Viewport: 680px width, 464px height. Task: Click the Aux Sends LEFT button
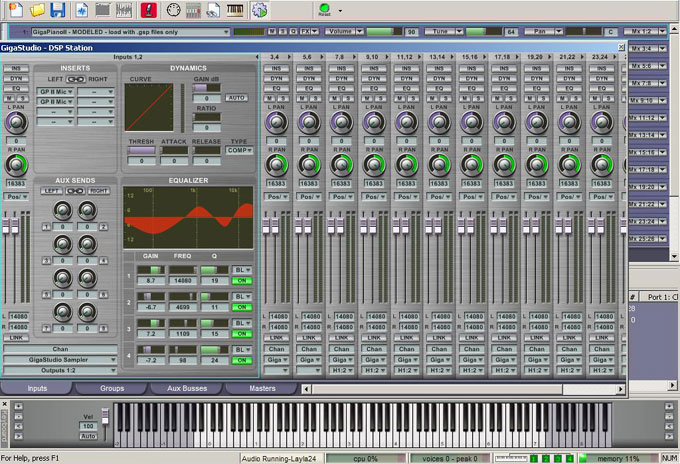[x=52, y=191]
